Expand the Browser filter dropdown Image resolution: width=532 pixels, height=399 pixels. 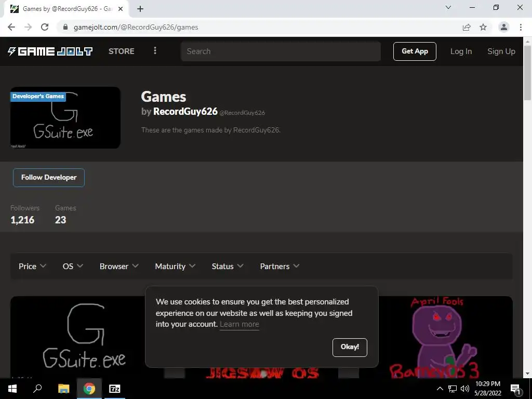(119, 267)
